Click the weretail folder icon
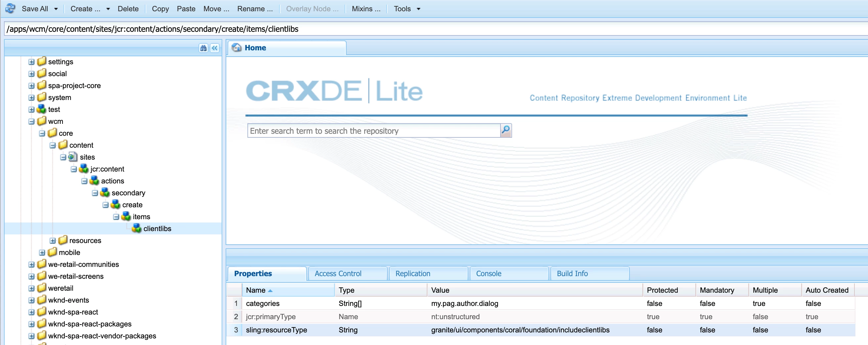Image resolution: width=868 pixels, height=345 pixels. click(x=41, y=288)
